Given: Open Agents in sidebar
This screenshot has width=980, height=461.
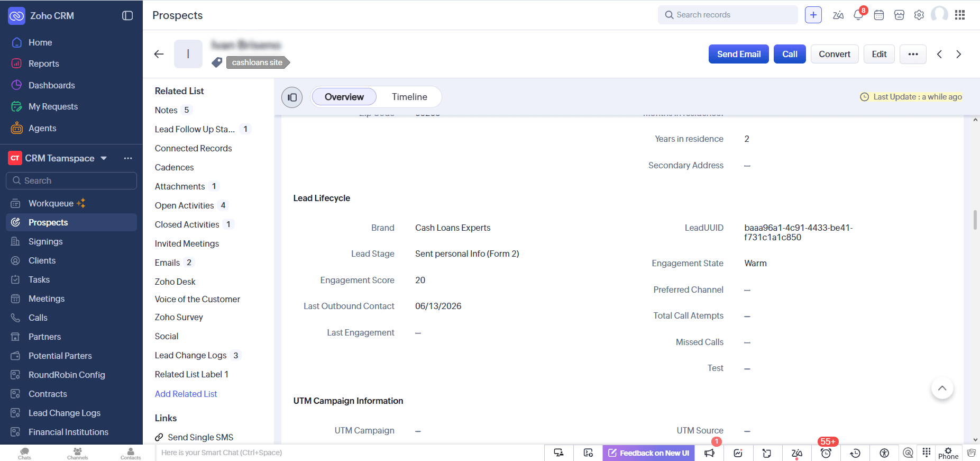Looking at the screenshot, I should point(42,128).
